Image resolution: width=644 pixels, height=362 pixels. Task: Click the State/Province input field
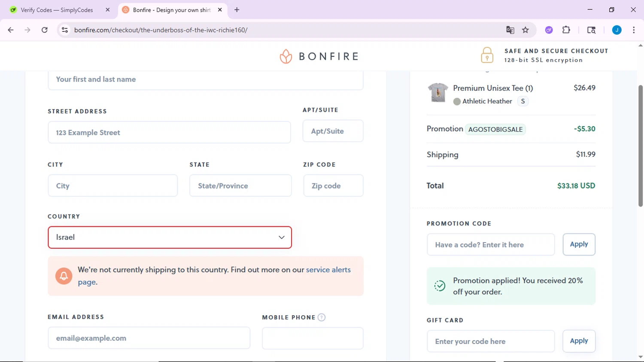coord(240,186)
